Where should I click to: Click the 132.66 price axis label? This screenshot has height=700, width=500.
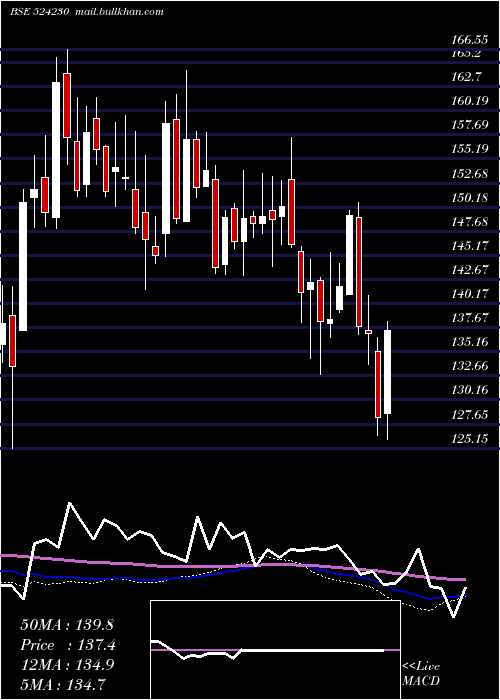[x=469, y=367]
